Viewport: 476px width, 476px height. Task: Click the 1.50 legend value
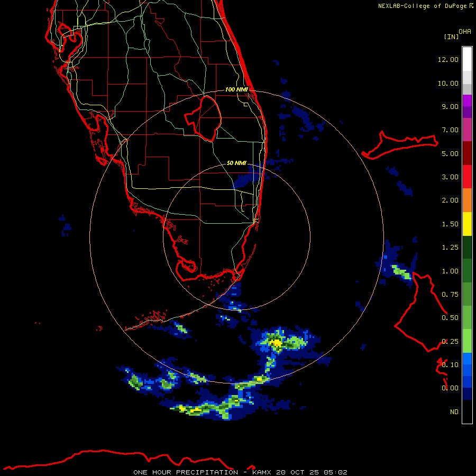point(450,224)
